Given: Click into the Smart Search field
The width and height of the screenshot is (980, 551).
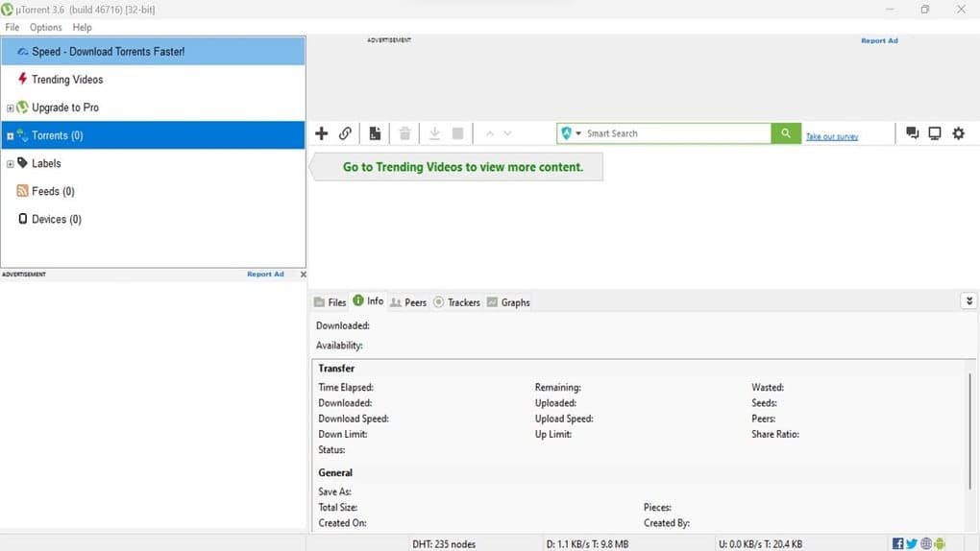Looking at the screenshot, I should [677, 133].
